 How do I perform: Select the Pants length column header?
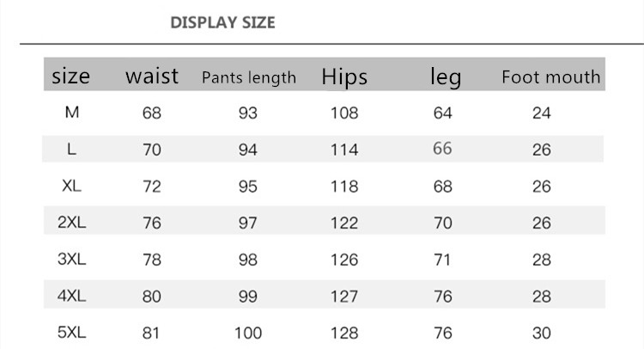[248, 77]
